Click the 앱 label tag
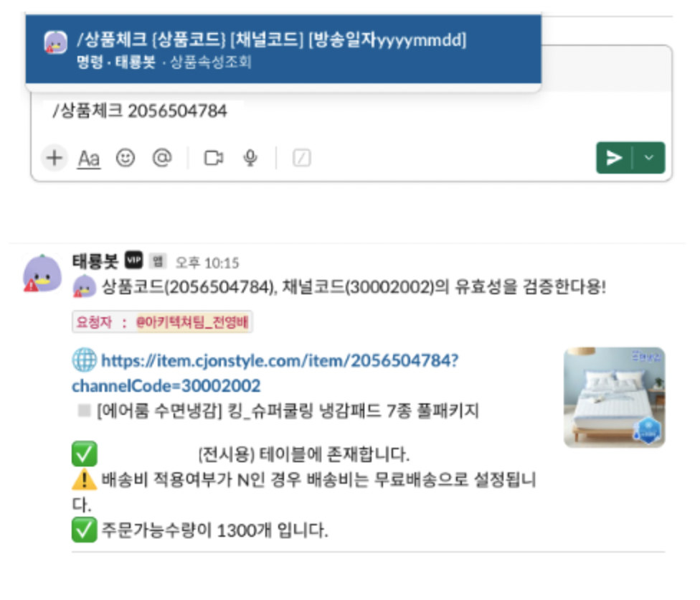 tap(158, 261)
